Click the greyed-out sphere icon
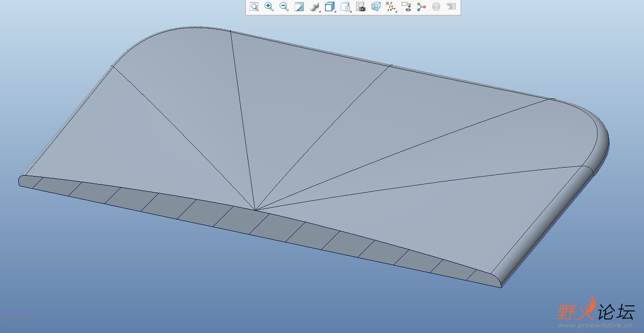 (x=436, y=7)
